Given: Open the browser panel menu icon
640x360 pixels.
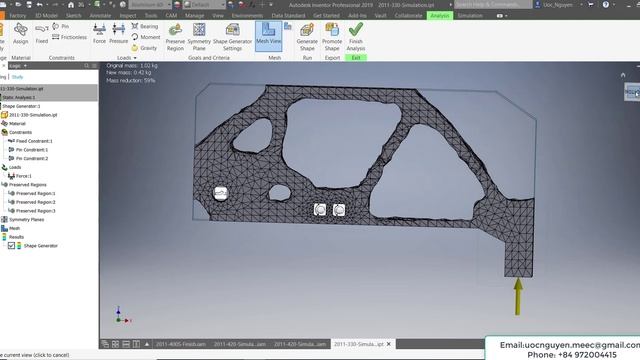Looking at the screenshot, I should (x=94, y=66).
